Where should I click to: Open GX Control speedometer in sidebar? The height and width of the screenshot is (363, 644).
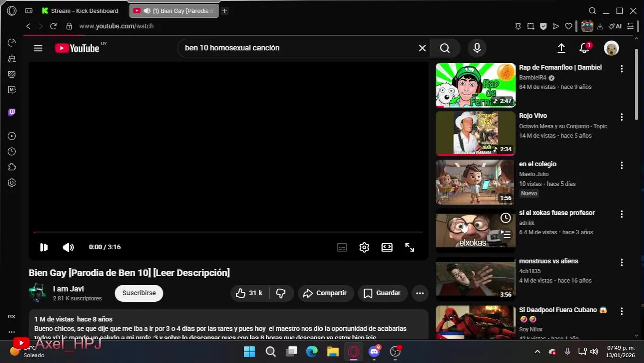[x=12, y=43]
